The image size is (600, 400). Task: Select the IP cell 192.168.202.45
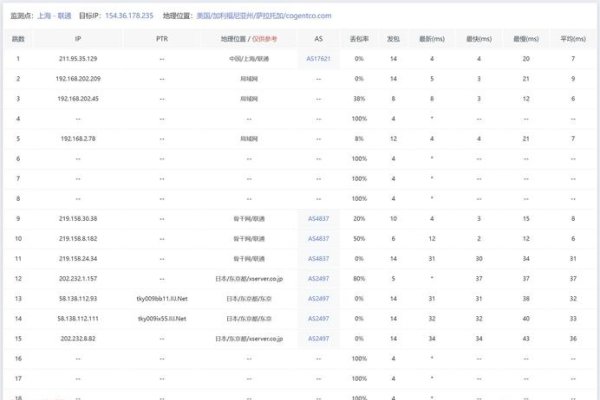tap(78, 99)
